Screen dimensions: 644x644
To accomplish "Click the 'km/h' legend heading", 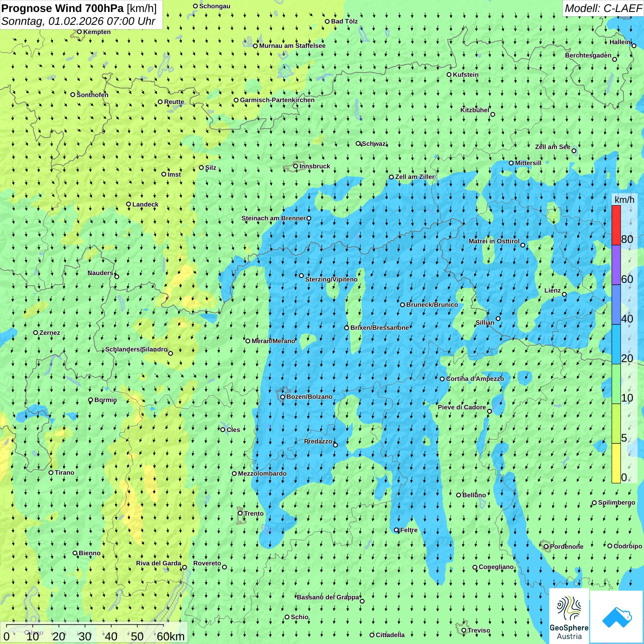I will 625,199.
